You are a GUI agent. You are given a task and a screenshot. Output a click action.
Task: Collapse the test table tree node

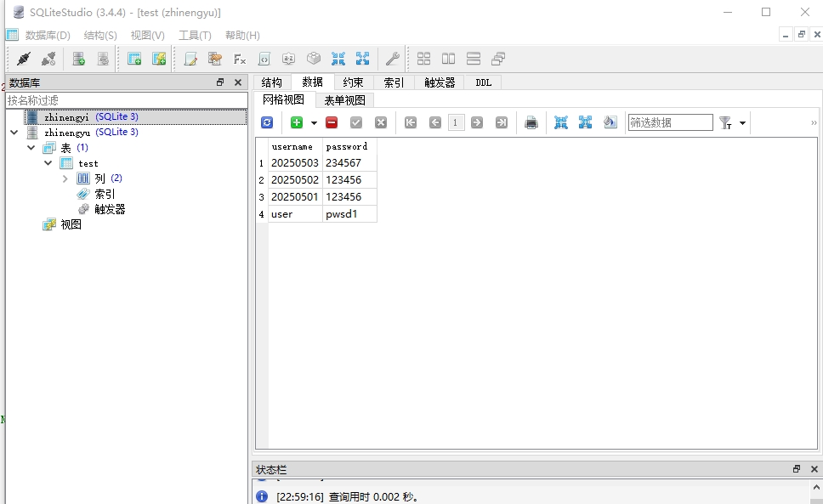(48, 163)
